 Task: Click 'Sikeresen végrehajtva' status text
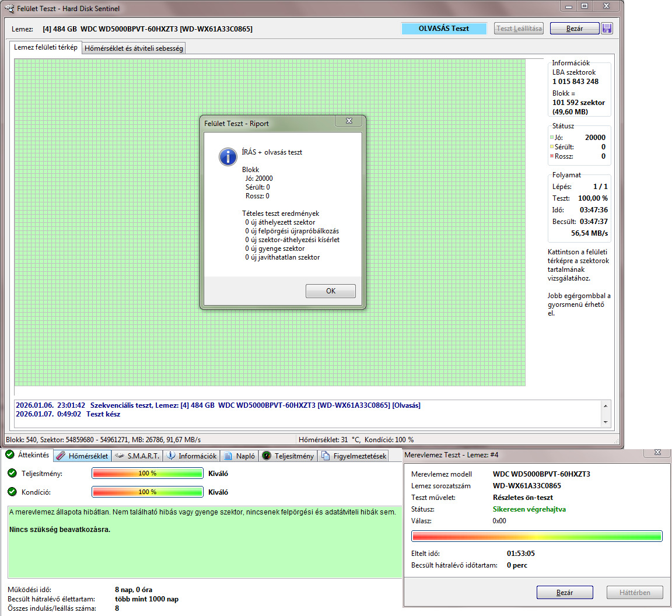pyautogui.click(x=529, y=509)
